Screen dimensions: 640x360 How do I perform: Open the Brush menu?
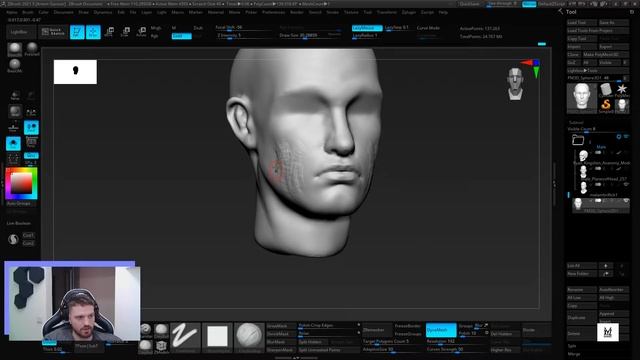click(x=28, y=12)
